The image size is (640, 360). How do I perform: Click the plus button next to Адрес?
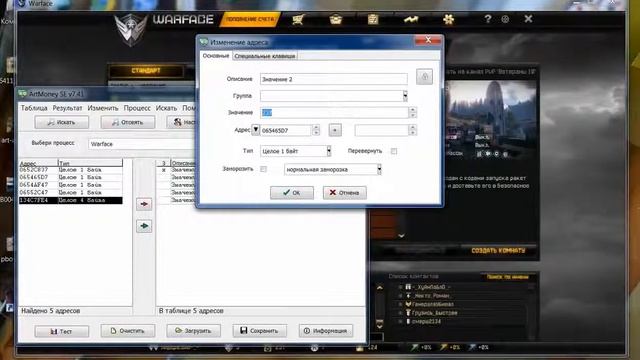[335, 130]
